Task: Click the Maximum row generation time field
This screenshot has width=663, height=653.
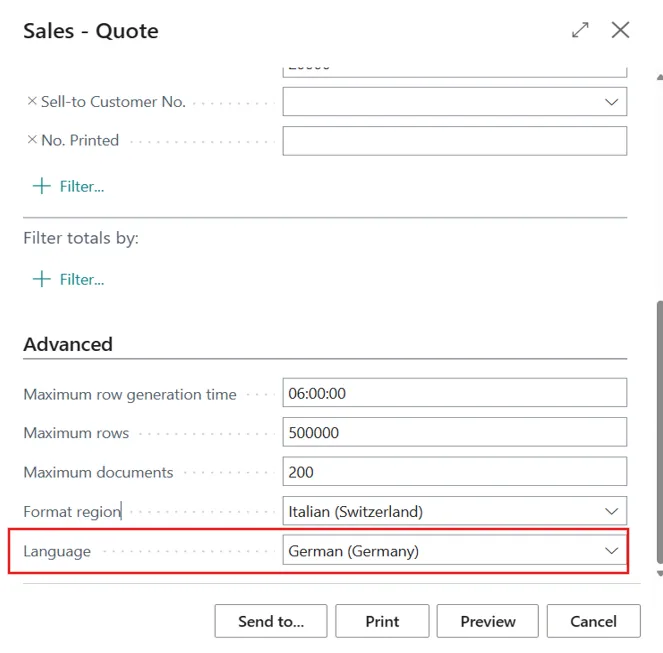Action: pos(454,394)
